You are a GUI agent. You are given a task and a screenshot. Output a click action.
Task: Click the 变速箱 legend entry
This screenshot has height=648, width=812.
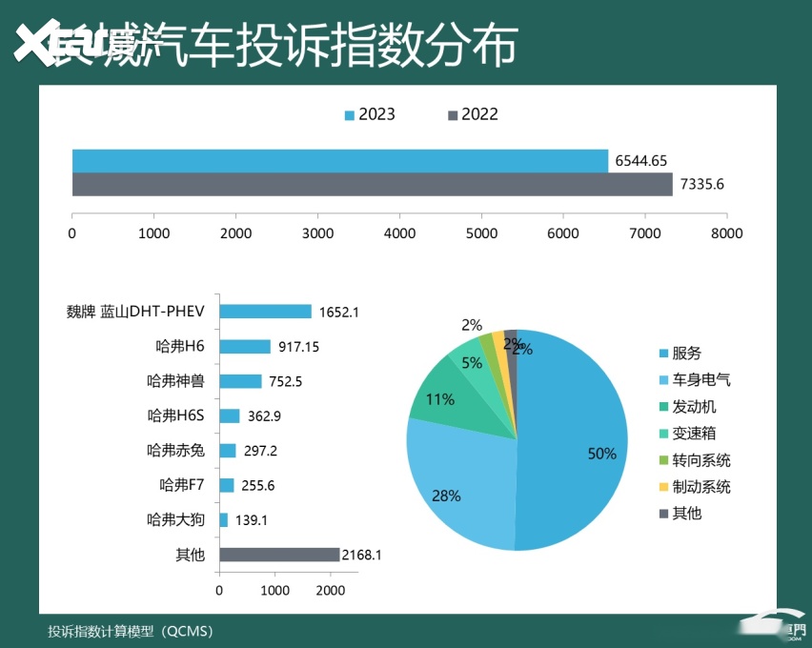tap(694, 434)
